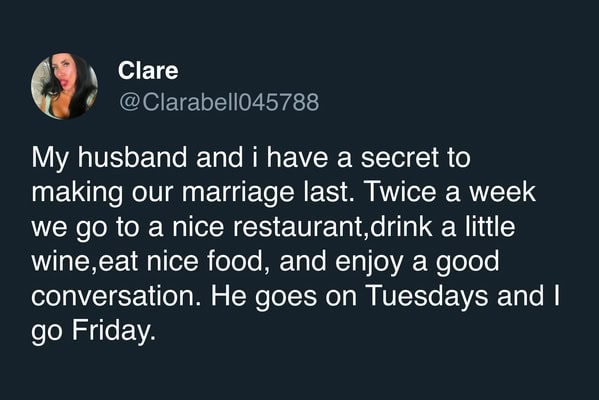Click the phrase "He goes on"

pyautogui.click(x=284, y=297)
